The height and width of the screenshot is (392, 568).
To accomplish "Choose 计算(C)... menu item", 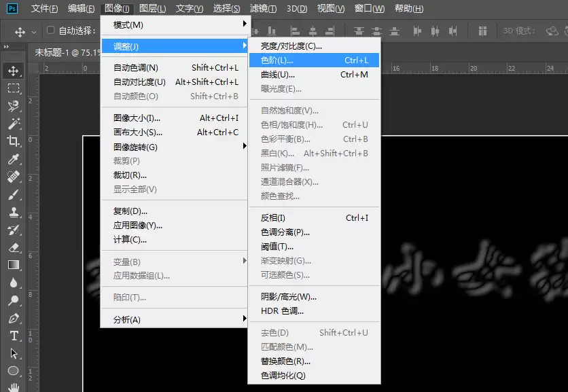I will [x=175, y=239].
